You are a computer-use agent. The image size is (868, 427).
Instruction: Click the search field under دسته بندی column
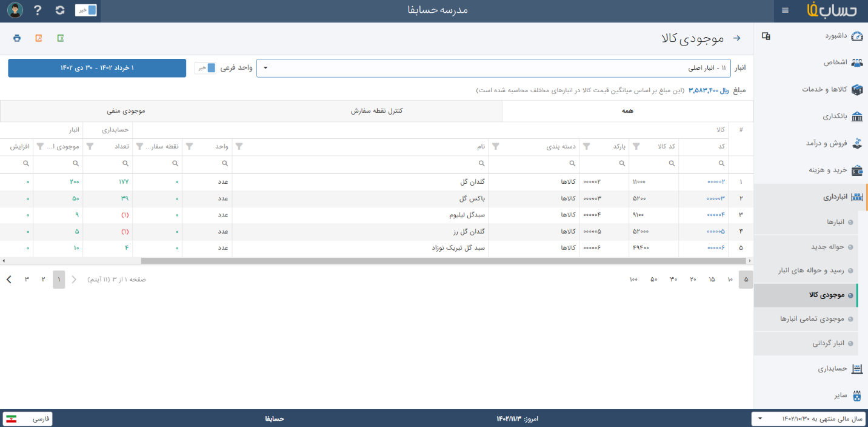click(x=533, y=164)
